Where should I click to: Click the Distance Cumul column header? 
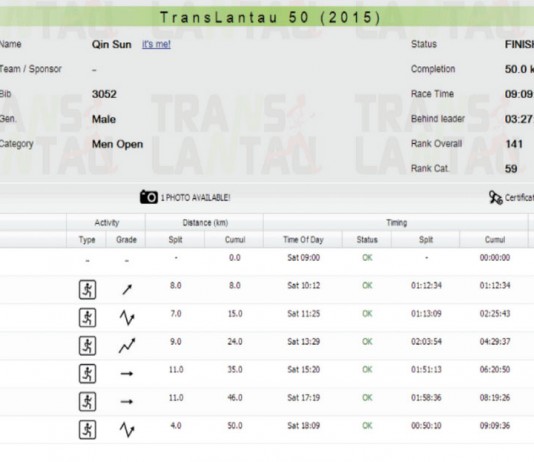coord(235,240)
